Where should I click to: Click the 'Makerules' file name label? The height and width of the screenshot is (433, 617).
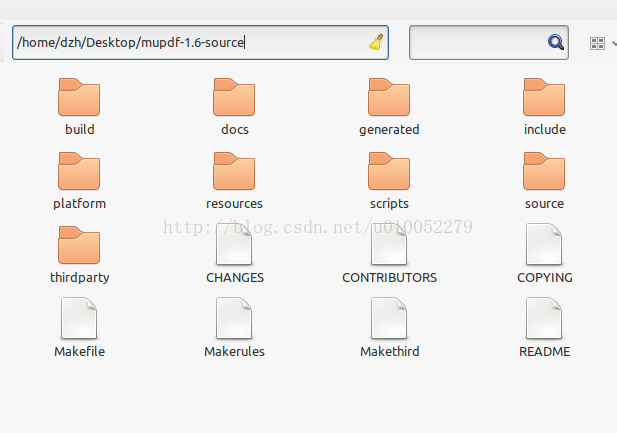235,352
